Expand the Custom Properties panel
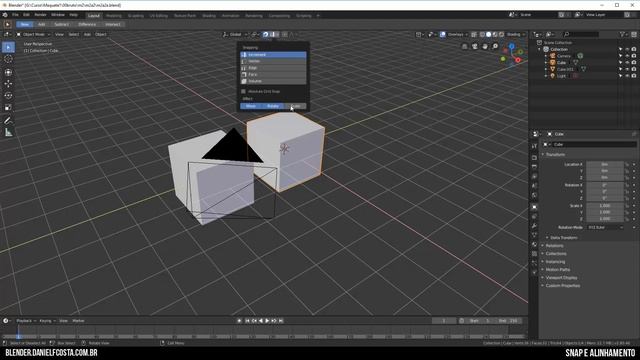640x360 pixels. [562, 286]
